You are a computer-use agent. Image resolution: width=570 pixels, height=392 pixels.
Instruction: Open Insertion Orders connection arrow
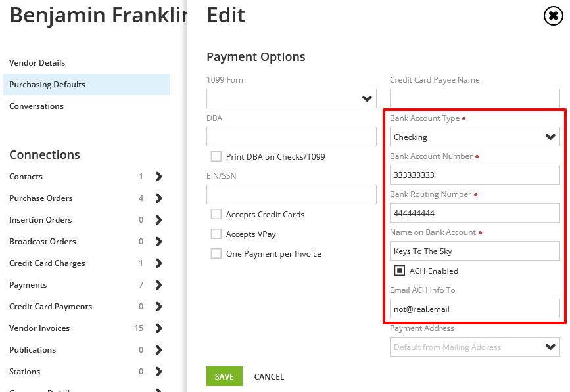pyautogui.click(x=158, y=220)
